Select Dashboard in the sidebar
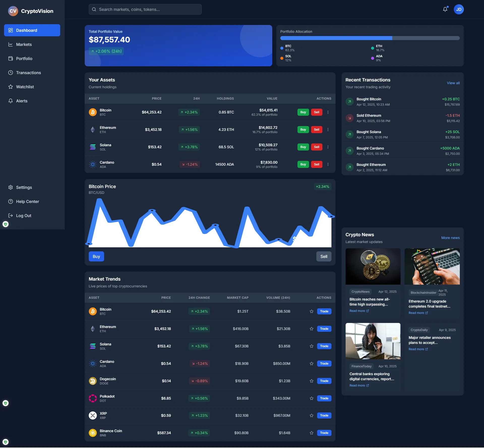Image resolution: width=484 pixels, height=448 pixels. point(26,30)
